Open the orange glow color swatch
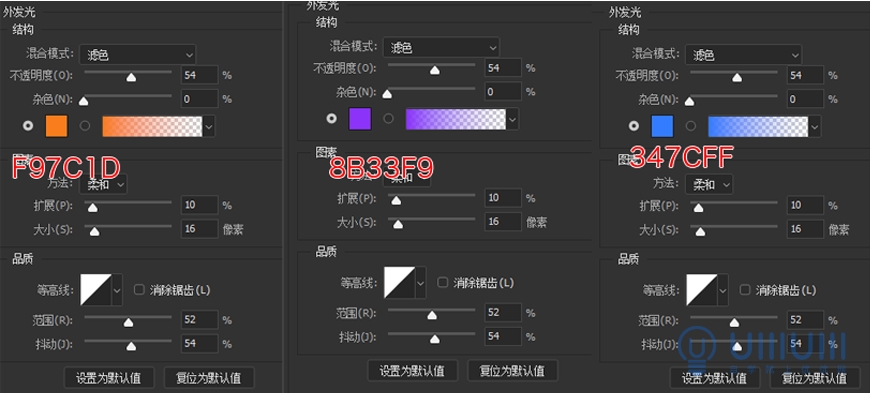Screen dimensions: 870x393 [57, 126]
